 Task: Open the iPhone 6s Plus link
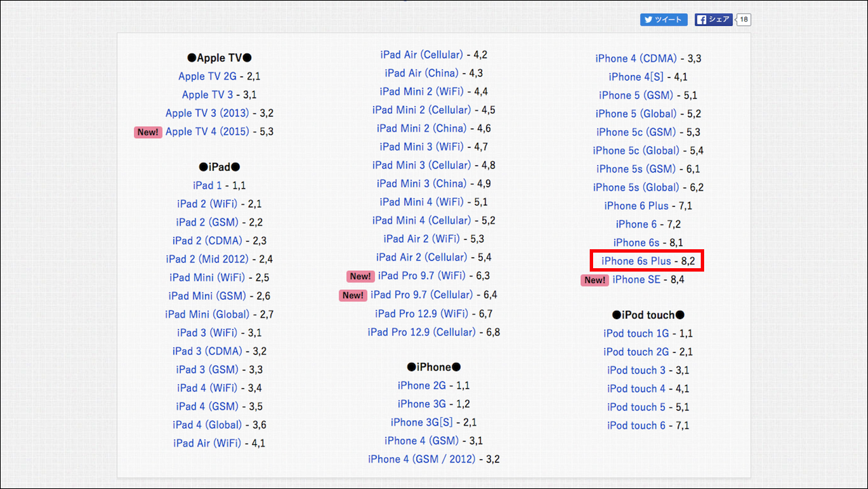(636, 261)
